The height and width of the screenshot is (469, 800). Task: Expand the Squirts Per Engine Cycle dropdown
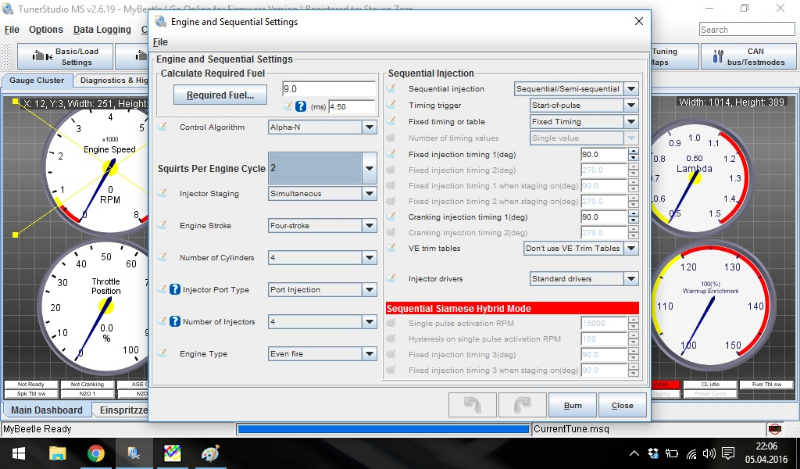[369, 169]
